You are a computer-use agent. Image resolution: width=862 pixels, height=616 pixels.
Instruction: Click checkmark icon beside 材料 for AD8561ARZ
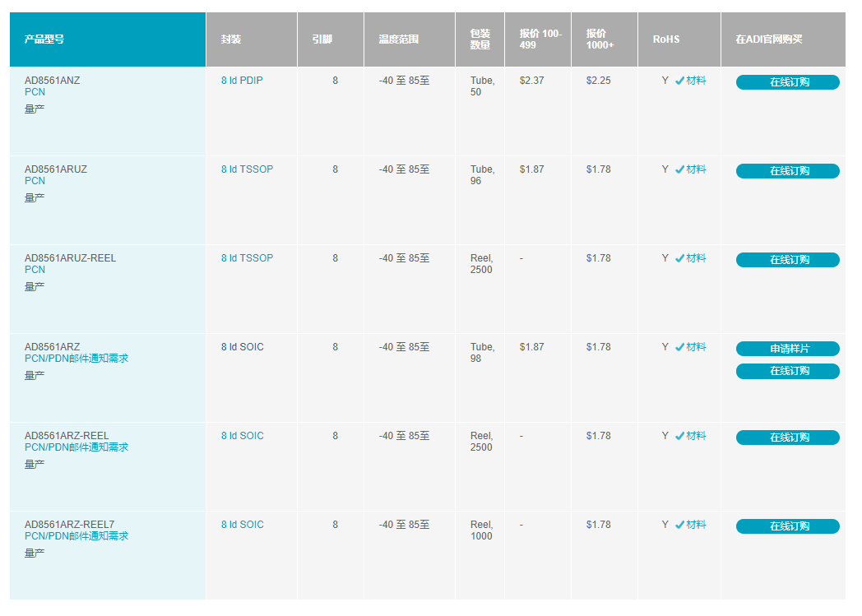tap(679, 347)
